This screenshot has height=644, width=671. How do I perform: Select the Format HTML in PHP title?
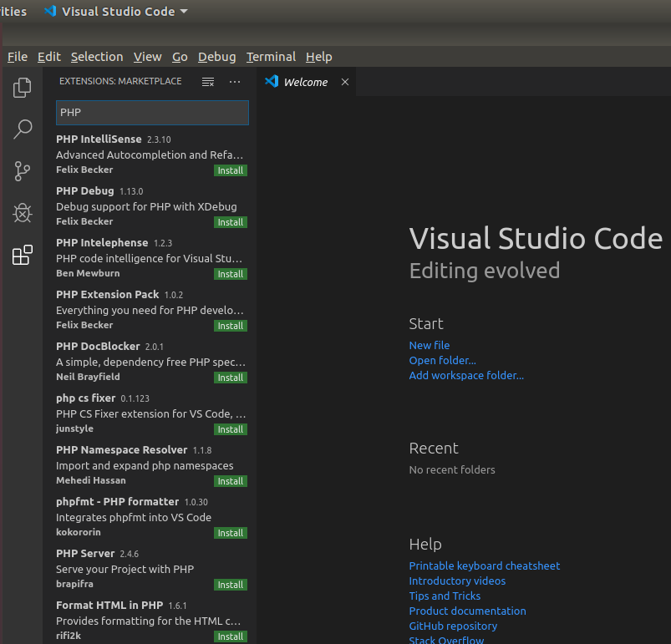(109, 605)
